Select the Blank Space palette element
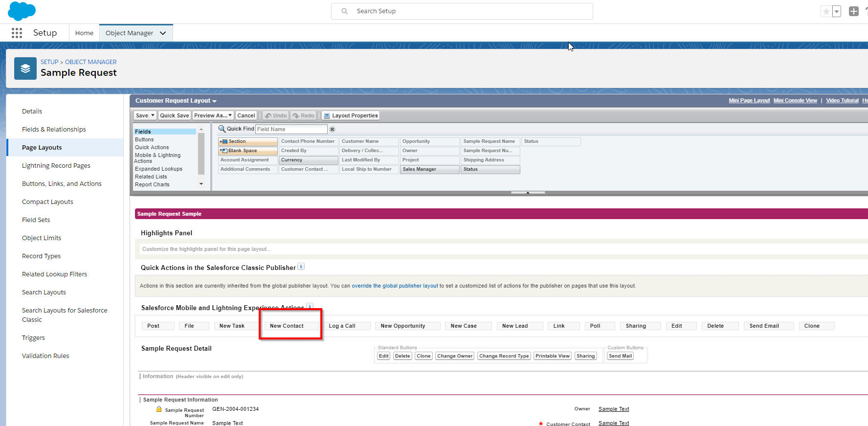The image size is (868, 426). pos(248,151)
